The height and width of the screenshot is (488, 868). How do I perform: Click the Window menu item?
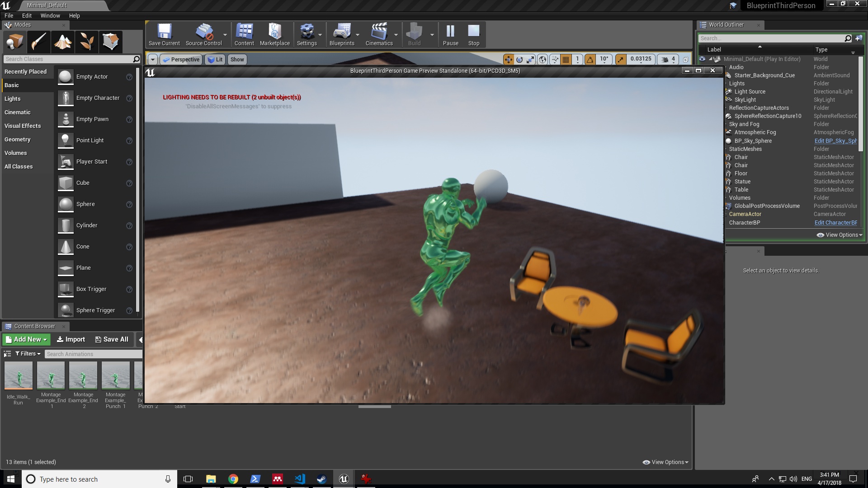point(49,15)
